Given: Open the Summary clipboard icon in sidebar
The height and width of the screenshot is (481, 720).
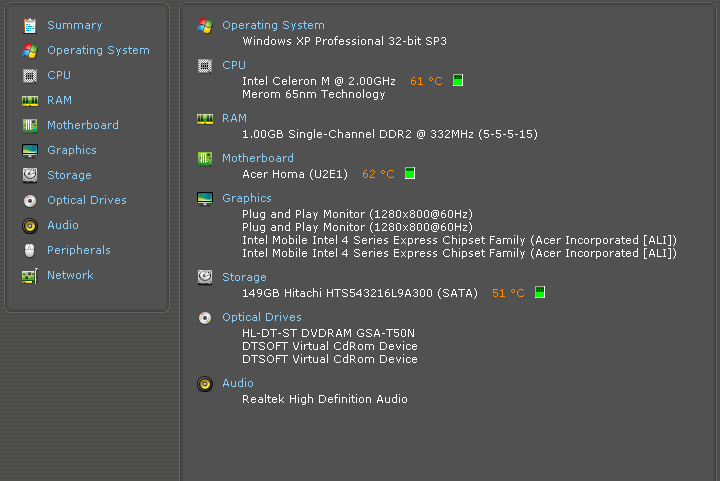Looking at the screenshot, I should click(x=30, y=26).
